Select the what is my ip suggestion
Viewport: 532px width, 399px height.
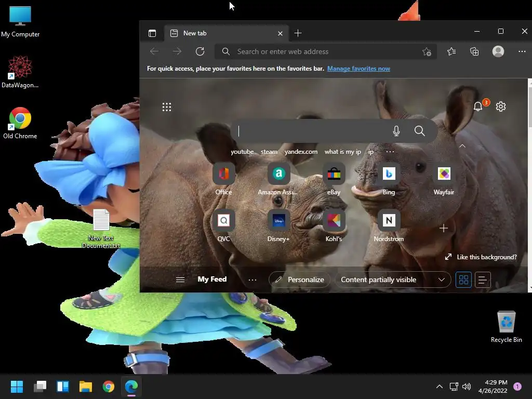343,152
